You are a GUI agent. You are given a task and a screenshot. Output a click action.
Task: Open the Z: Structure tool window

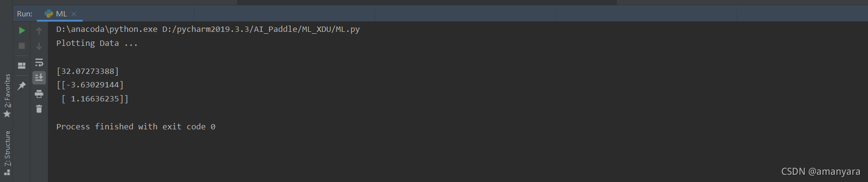click(7, 153)
